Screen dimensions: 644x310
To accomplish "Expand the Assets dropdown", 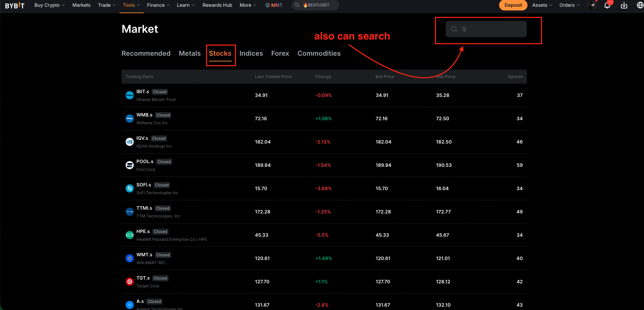I will click(542, 5).
